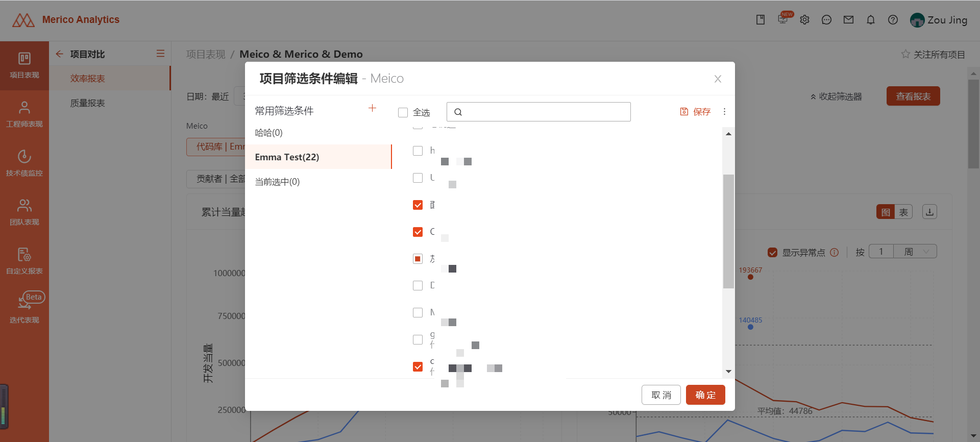Image resolution: width=980 pixels, height=442 pixels.
Task: Check the unchecked item starting with 'g'
Action: coord(418,339)
